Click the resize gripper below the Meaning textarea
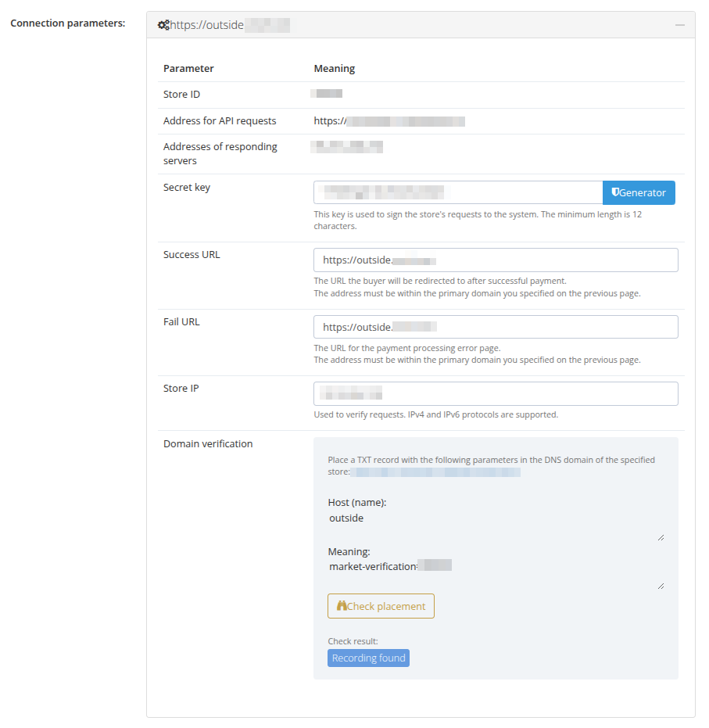The height and width of the screenshot is (728, 709). [661, 585]
